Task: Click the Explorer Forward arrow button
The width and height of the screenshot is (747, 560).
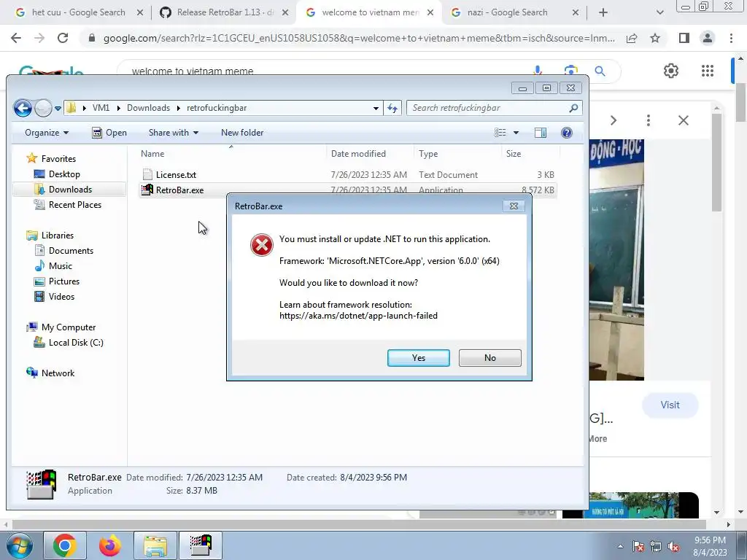Action: [x=43, y=108]
